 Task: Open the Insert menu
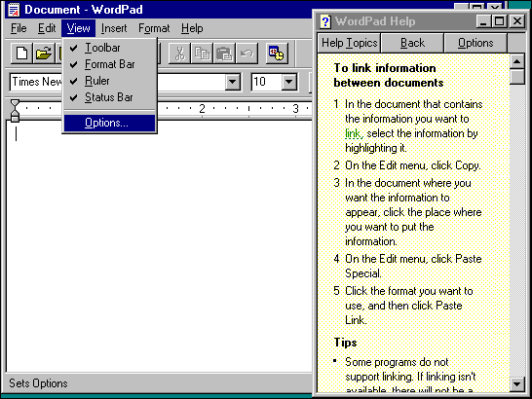click(x=114, y=28)
